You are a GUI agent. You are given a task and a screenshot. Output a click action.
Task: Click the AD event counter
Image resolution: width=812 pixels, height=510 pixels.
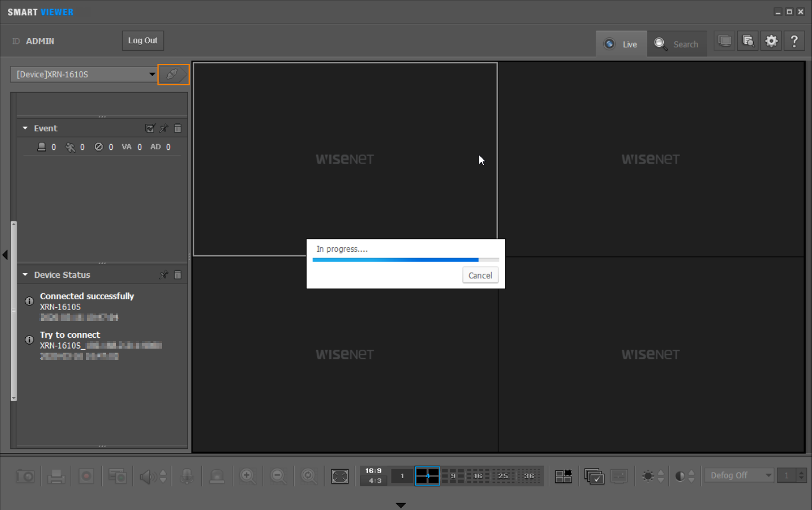[160, 147]
